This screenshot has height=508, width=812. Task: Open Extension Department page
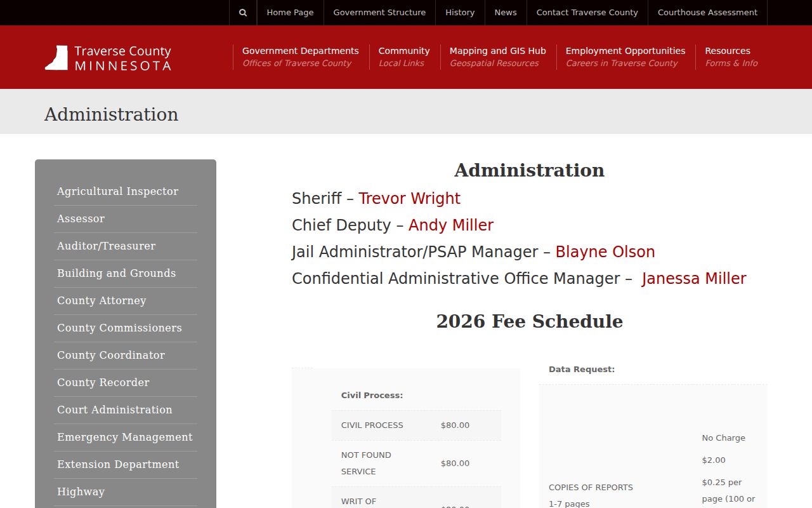point(118,464)
